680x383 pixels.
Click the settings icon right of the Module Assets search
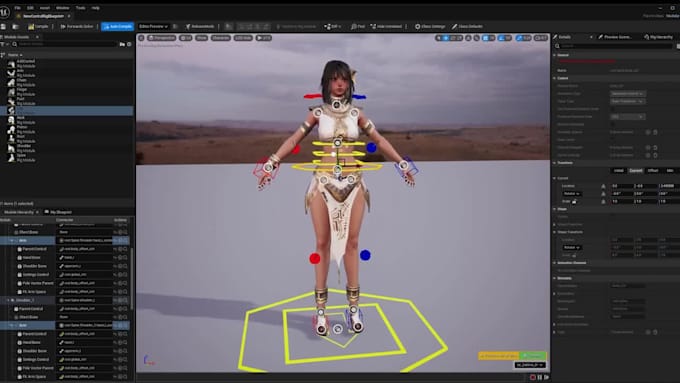pos(129,44)
